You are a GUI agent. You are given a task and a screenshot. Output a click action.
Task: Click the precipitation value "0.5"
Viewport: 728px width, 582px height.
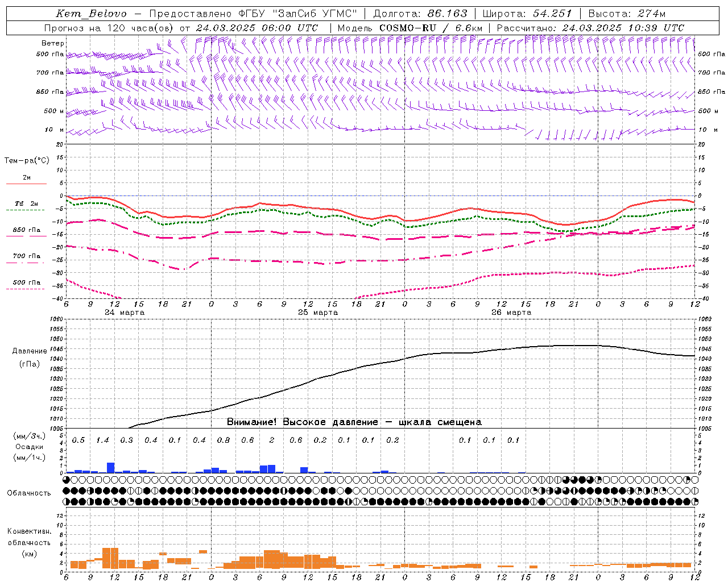pos(78,440)
